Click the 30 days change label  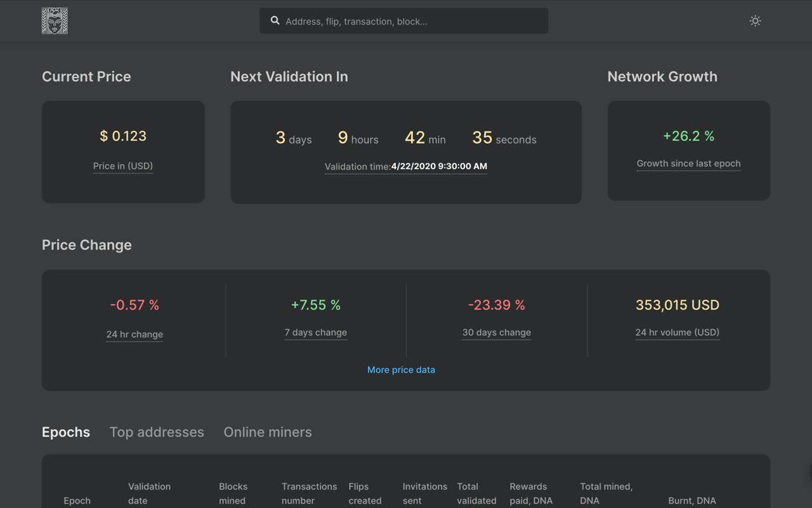497,332
